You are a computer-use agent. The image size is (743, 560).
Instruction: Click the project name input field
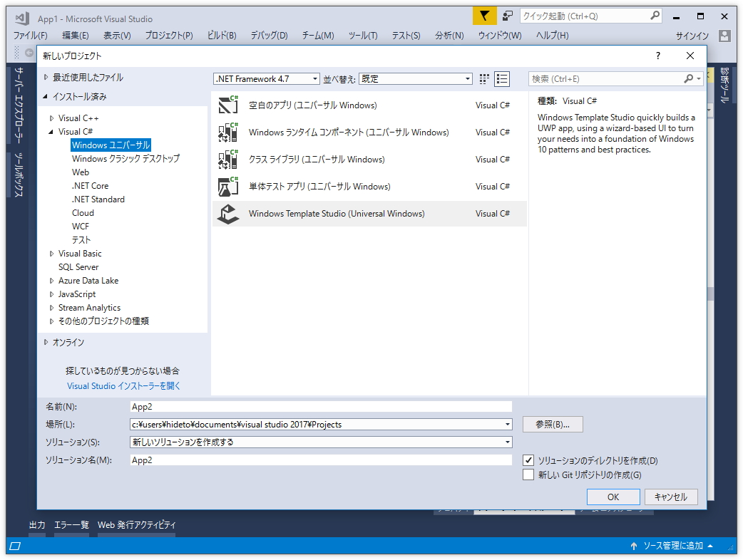(322, 407)
